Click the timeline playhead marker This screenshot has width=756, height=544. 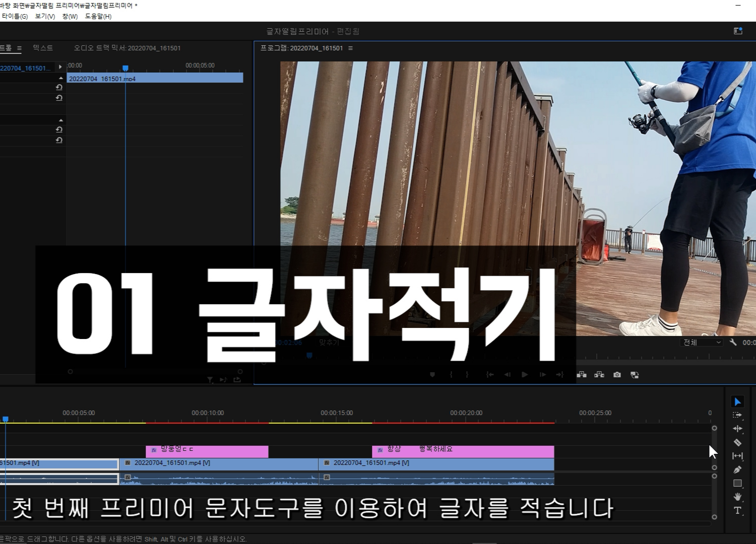click(x=6, y=419)
